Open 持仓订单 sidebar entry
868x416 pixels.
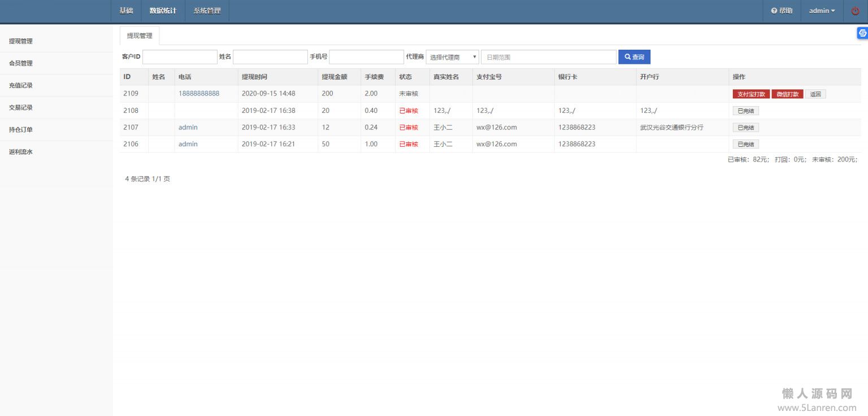(x=21, y=129)
